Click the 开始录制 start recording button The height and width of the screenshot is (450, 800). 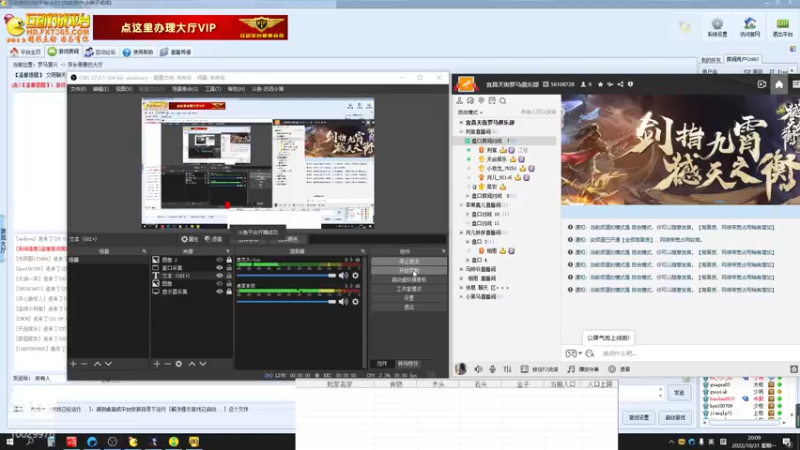[409, 270]
